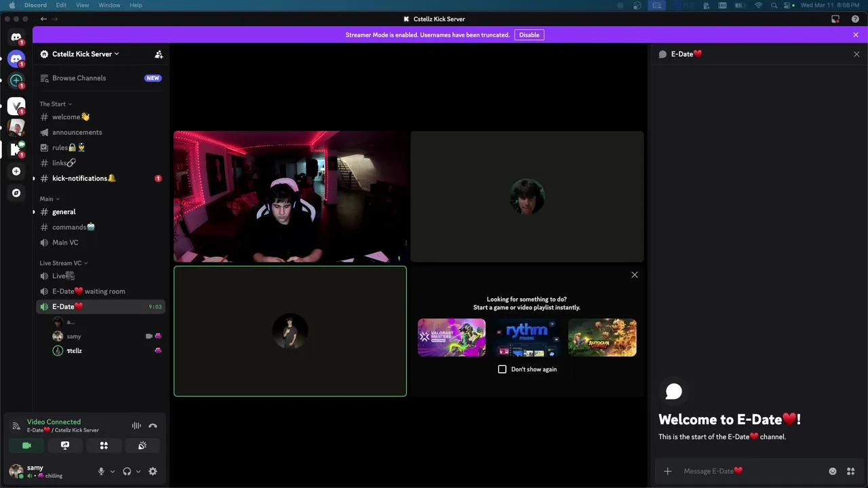Open attachment plus button in chat
Viewport: 868px width, 488px height.
668,471
